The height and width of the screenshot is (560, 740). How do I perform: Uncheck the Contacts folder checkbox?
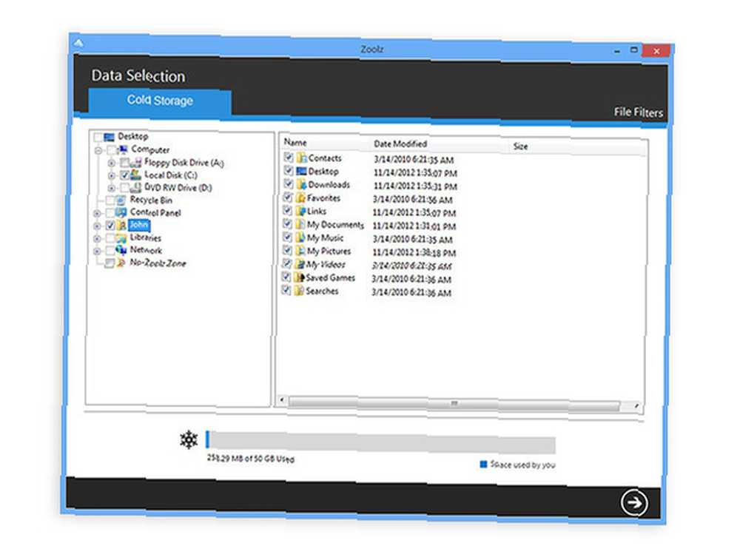pyautogui.click(x=289, y=157)
